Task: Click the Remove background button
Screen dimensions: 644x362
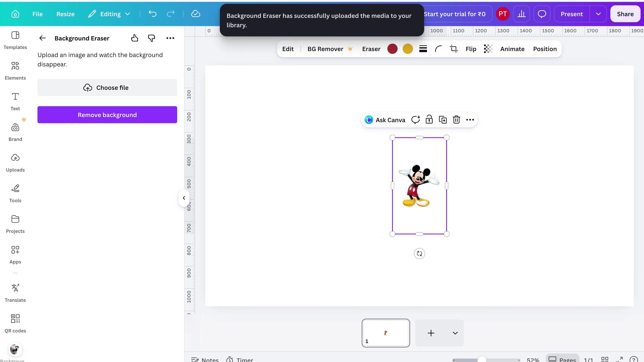Action: click(107, 115)
